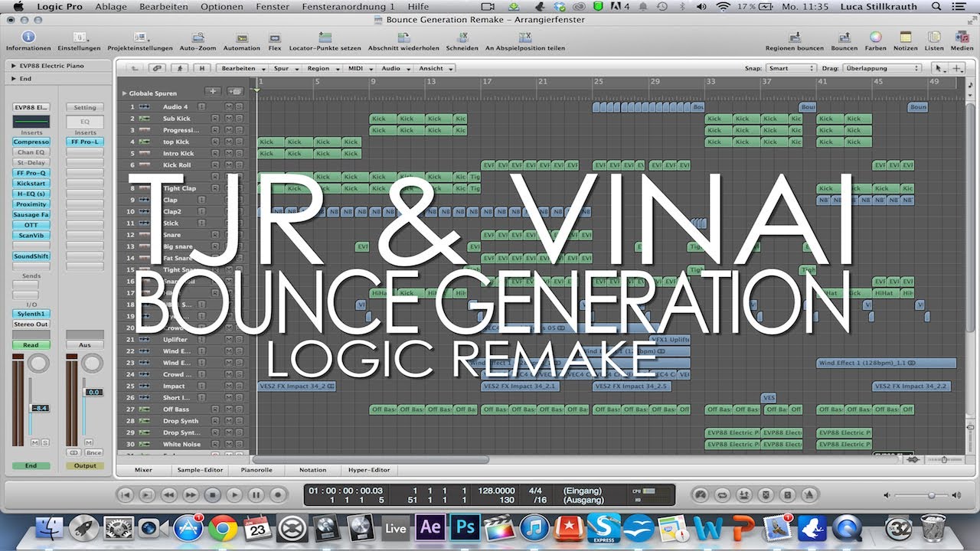Click the Bnce button on Output strip
The height and width of the screenshot is (551, 980).
pyautogui.click(x=94, y=452)
